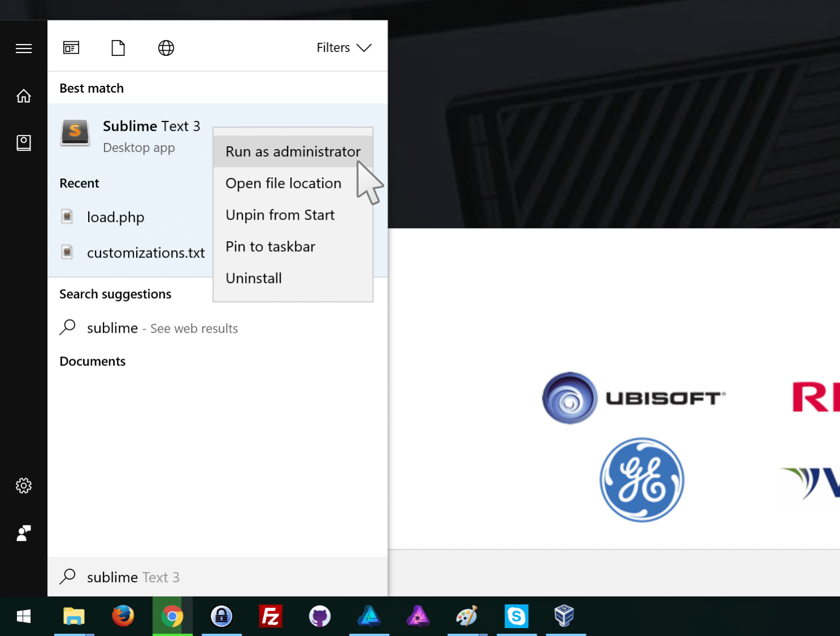Select Open file location
This screenshot has height=636, width=840.
click(x=283, y=183)
